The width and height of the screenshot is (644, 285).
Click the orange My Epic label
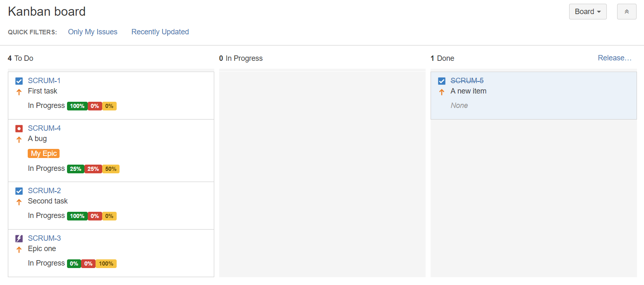(x=44, y=153)
